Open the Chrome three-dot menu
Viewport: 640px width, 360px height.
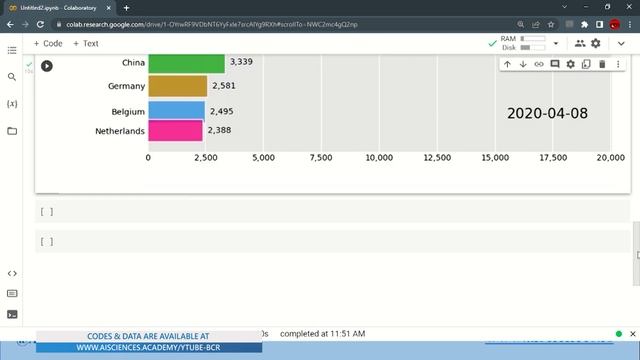(630, 24)
